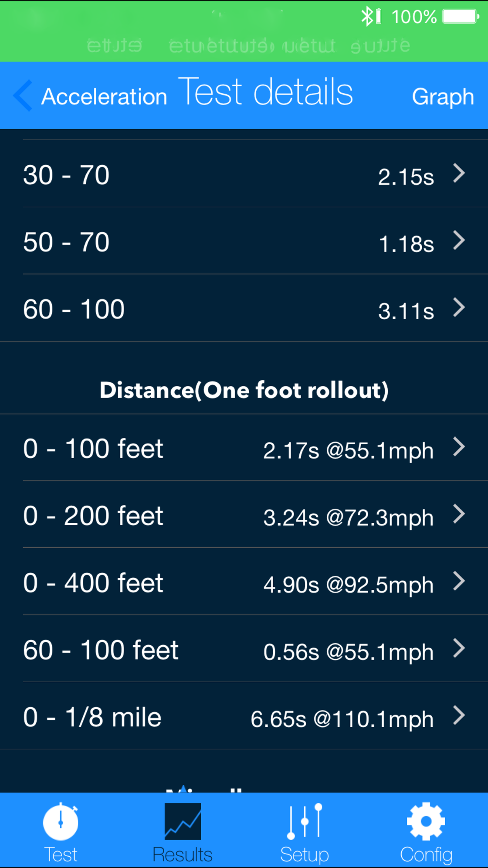Viewport: 488px width, 868px height.
Task: Expand the 30 - 70 row chevron
Action: point(459,174)
